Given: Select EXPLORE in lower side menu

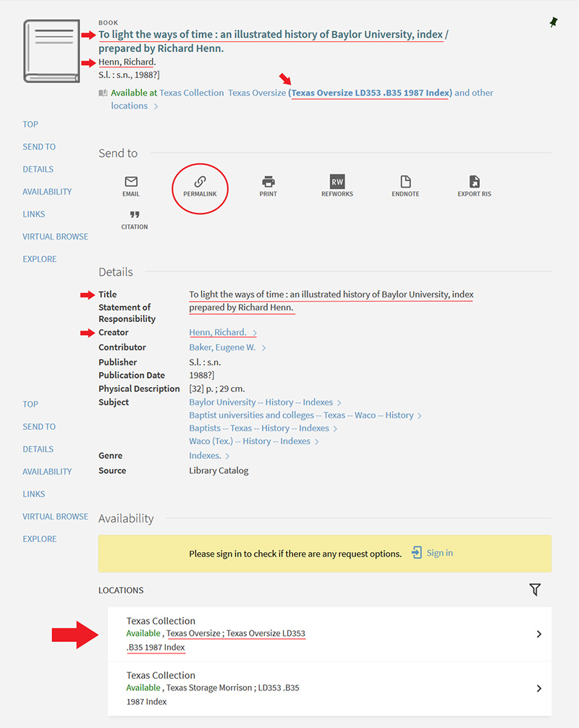Looking at the screenshot, I should pyautogui.click(x=40, y=539).
